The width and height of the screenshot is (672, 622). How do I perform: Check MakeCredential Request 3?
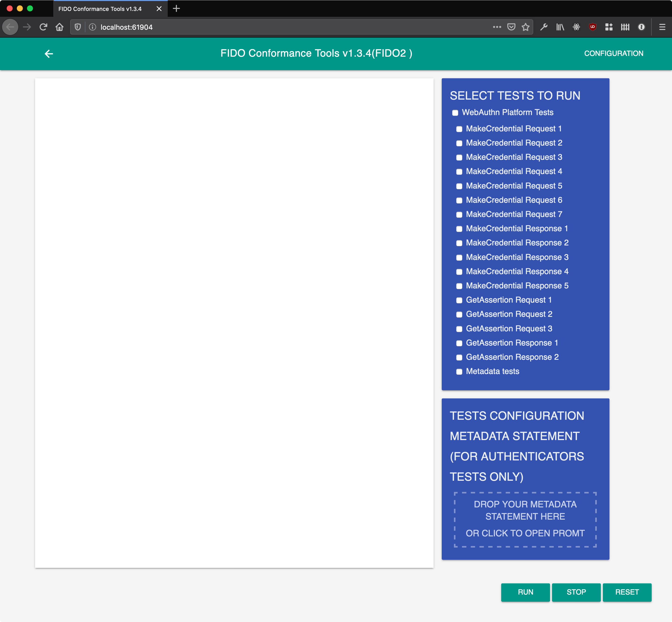coord(459,158)
